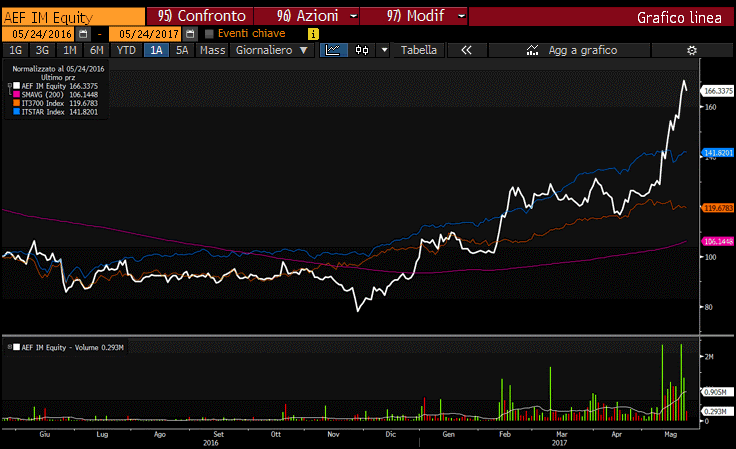
Task: Open the start date calendar picker
Action: [83, 34]
